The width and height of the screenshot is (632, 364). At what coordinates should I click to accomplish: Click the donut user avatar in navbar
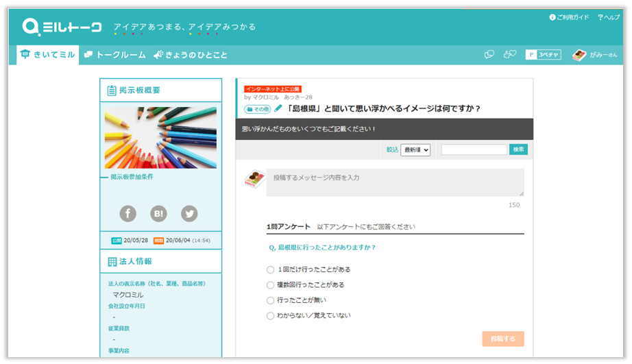pyautogui.click(x=579, y=55)
